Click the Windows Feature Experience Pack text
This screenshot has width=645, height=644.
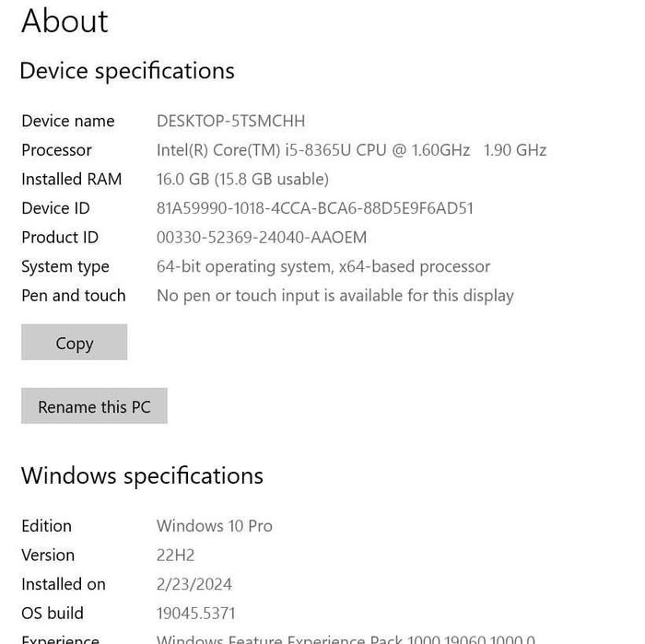pyautogui.click(x=346, y=638)
